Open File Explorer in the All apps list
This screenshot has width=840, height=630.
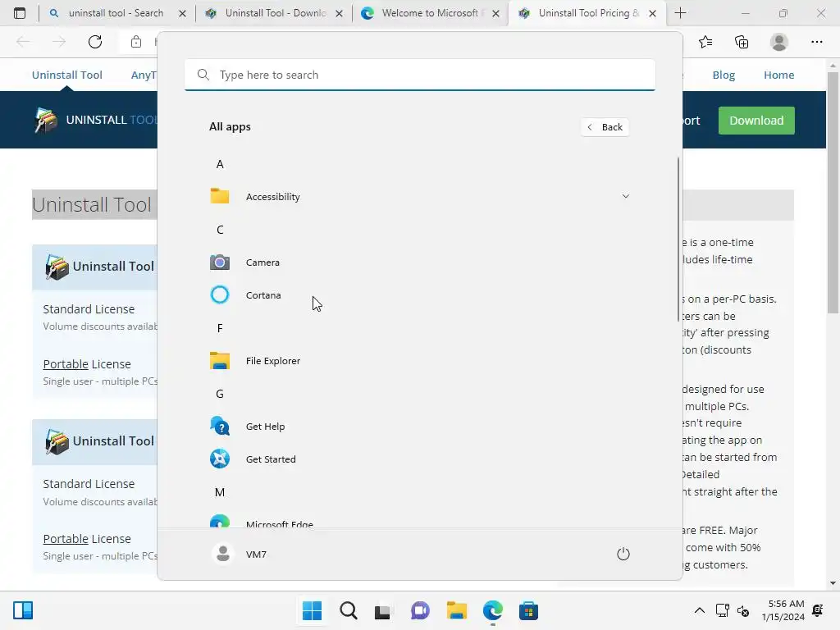[x=419, y=361]
